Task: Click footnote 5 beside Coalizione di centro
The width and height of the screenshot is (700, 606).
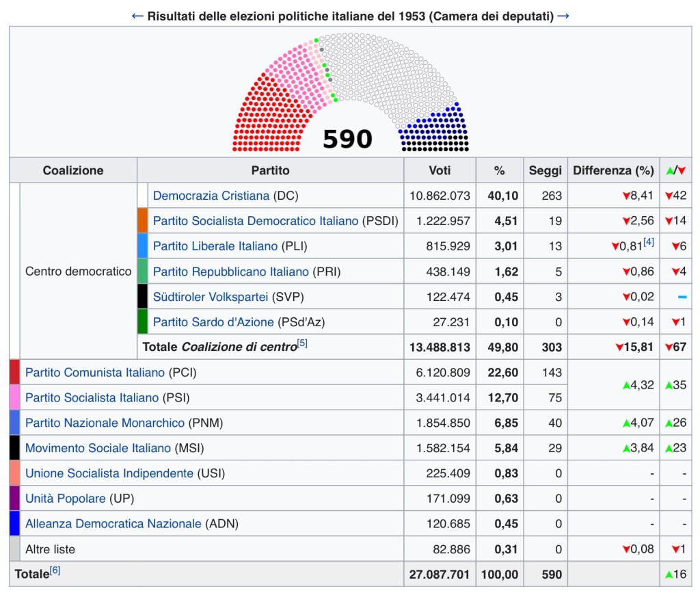Action: [x=302, y=343]
